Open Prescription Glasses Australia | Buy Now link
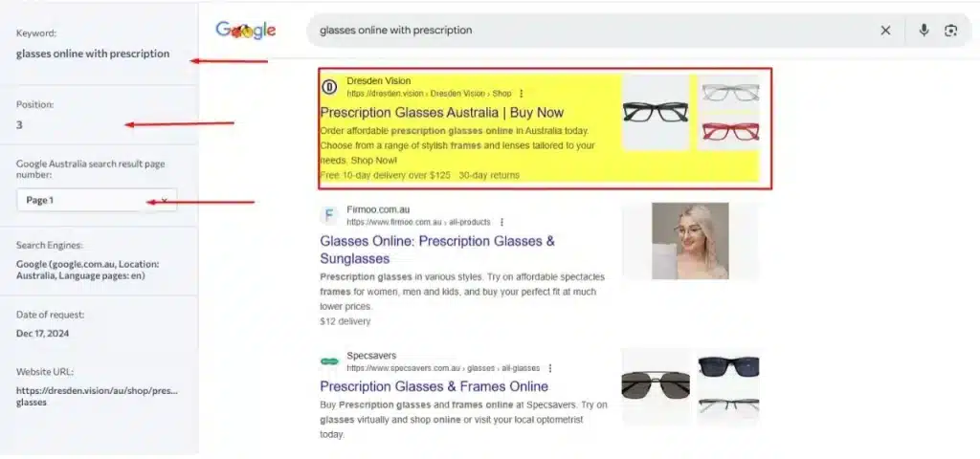Viewport: 980px width, 459px height. click(442, 113)
